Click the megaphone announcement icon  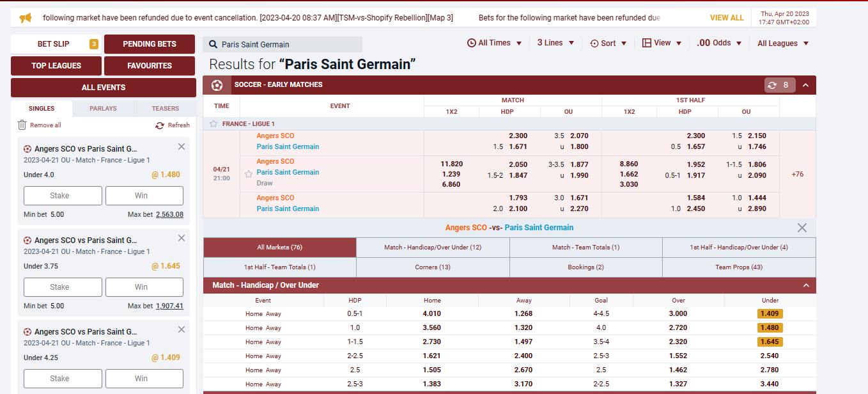pos(26,18)
